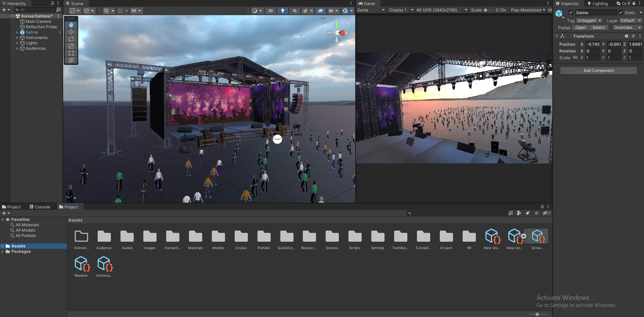644x317 pixels.
Task: Toggle 2D view mode in Scene
Action: click(x=271, y=11)
